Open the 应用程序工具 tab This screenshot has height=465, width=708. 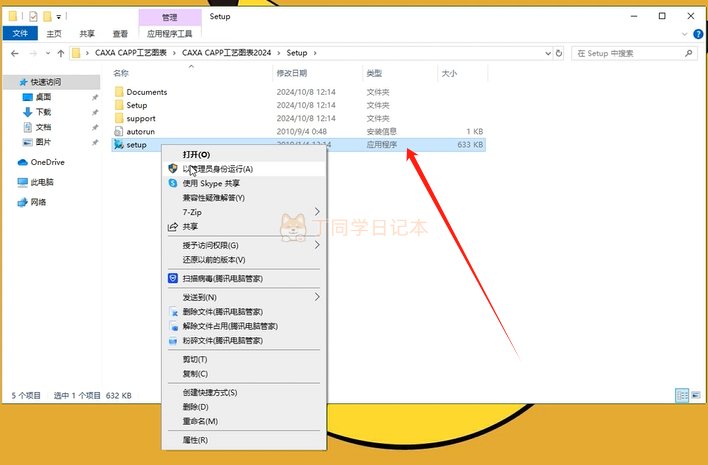coord(170,34)
